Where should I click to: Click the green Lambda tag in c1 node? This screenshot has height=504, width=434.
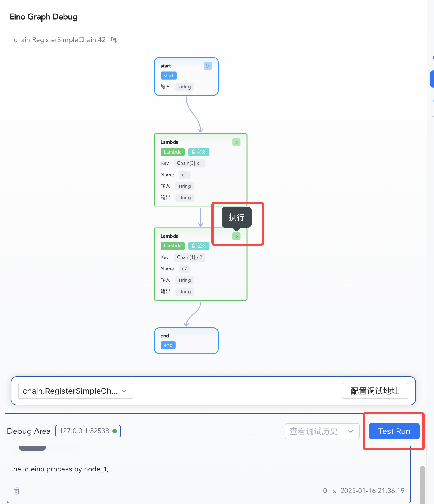point(172,152)
